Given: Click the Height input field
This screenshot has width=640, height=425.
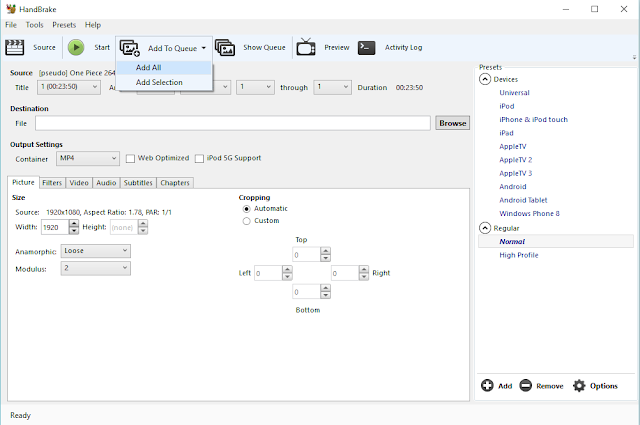Looking at the screenshot, I should (124, 227).
